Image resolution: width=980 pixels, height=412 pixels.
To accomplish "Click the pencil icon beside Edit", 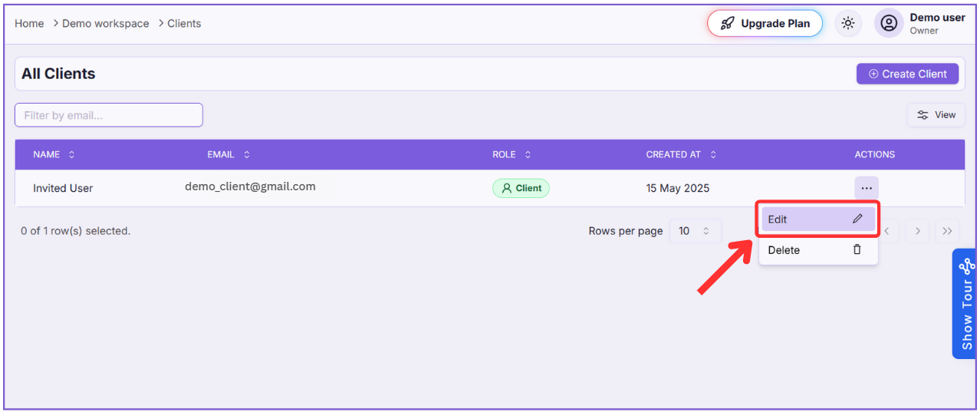I will pos(857,219).
